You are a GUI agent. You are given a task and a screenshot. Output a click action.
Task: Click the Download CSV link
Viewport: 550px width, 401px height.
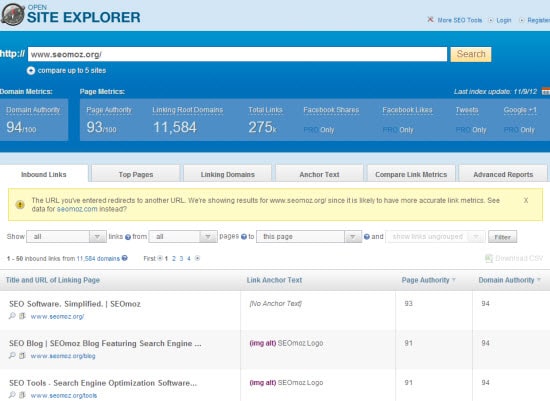[x=519, y=259]
